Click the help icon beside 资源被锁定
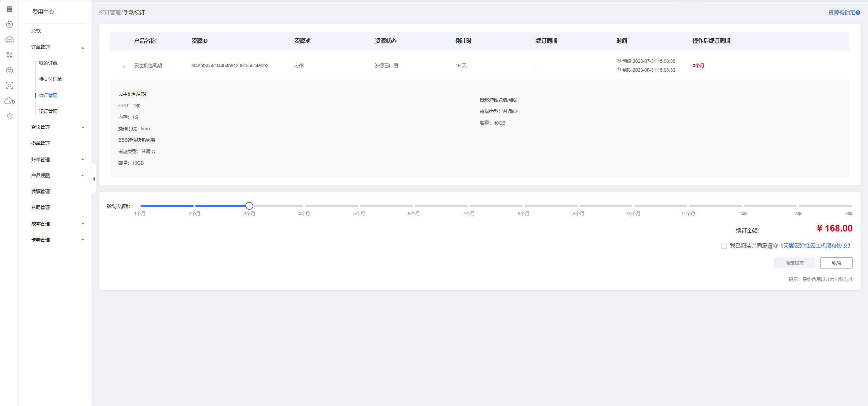The height and width of the screenshot is (406, 868). 858,13
